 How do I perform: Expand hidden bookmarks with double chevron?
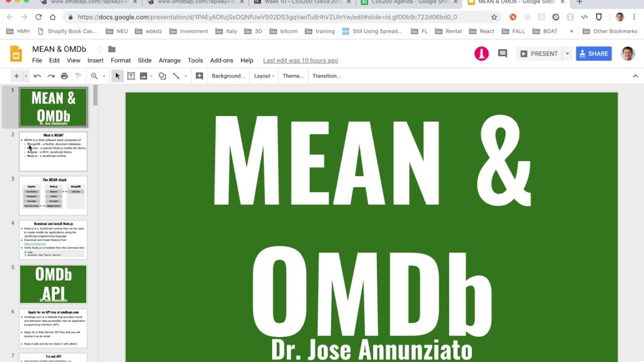tap(571, 31)
